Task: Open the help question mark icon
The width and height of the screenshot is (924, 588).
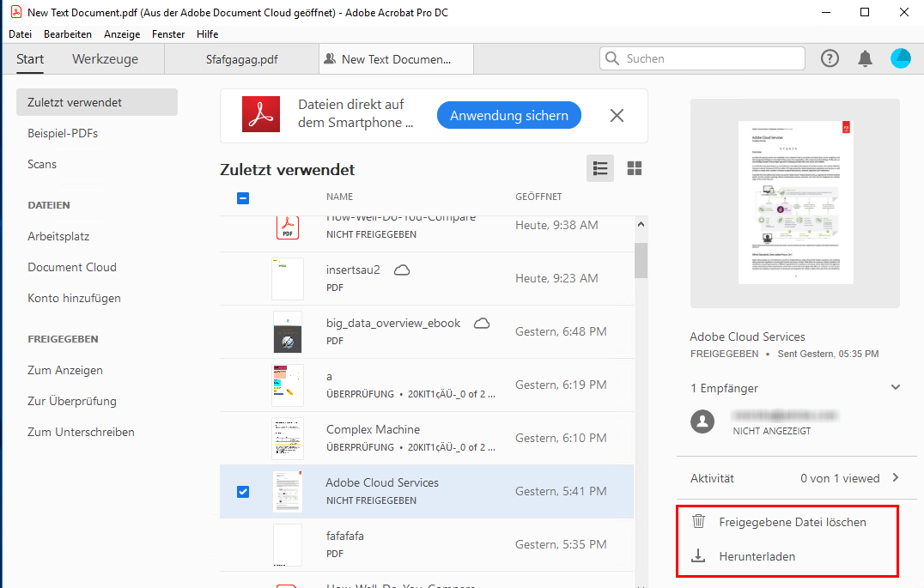Action: click(x=830, y=58)
